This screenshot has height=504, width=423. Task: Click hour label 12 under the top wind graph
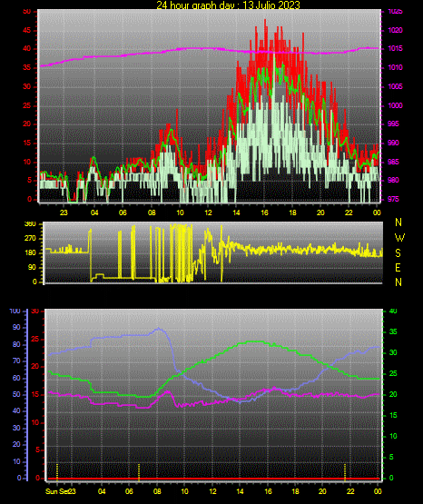coord(208,212)
